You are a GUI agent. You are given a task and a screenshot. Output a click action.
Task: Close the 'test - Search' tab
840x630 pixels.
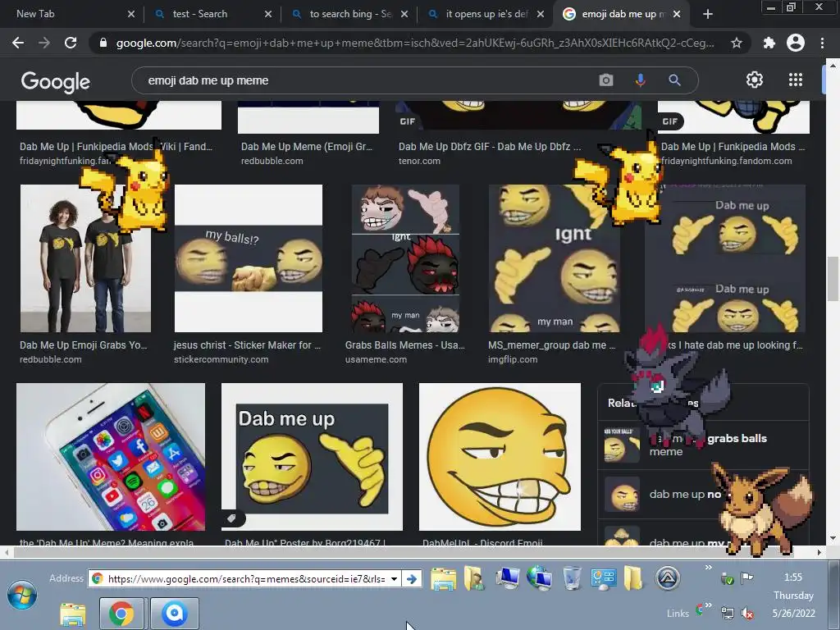coord(268,14)
